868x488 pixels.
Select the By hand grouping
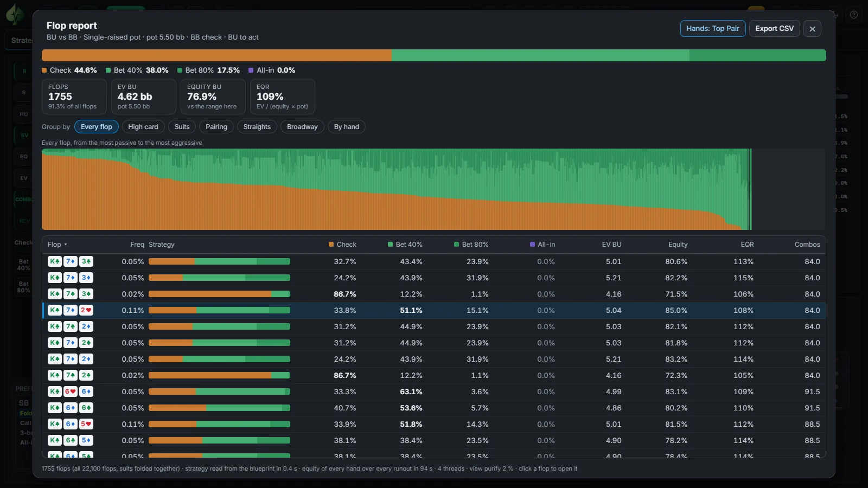(x=347, y=127)
